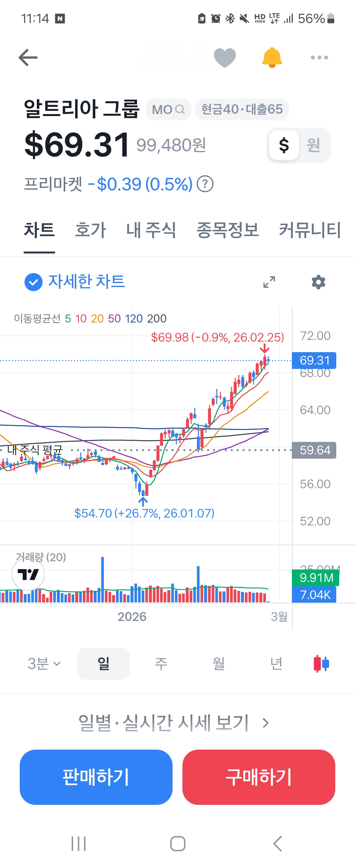Viewport: 355px width, 868px height.
Task: Select the 주 weekly chart period
Action: 161,663
